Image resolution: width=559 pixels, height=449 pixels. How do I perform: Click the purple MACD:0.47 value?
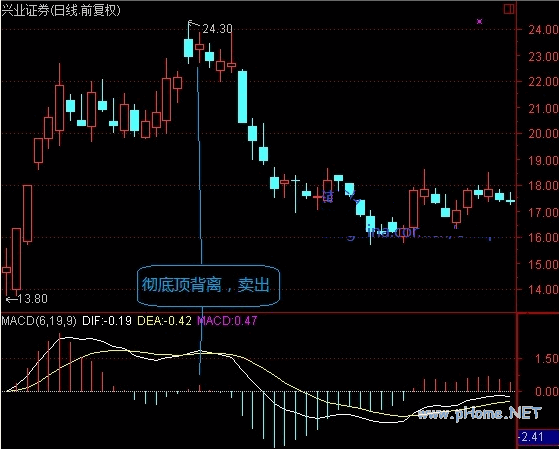click(x=227, y=321)
